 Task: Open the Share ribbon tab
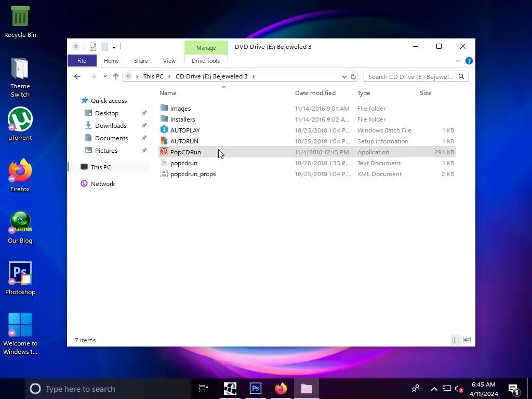(141, 61)
